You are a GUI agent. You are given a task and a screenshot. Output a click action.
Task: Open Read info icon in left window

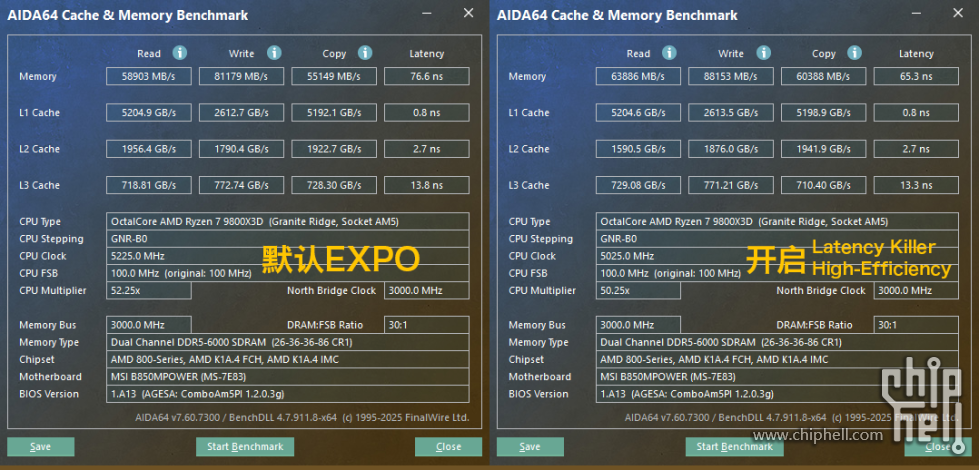tap(180, 53)
